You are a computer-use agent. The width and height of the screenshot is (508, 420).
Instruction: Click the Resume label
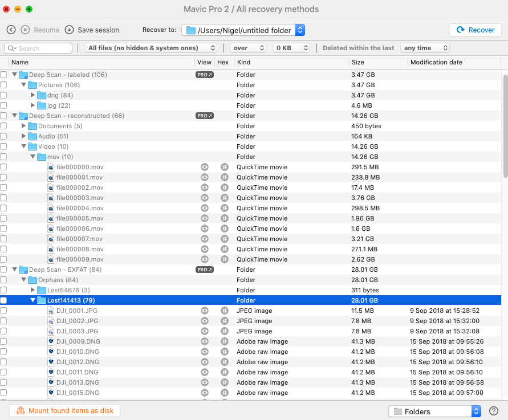47,30
